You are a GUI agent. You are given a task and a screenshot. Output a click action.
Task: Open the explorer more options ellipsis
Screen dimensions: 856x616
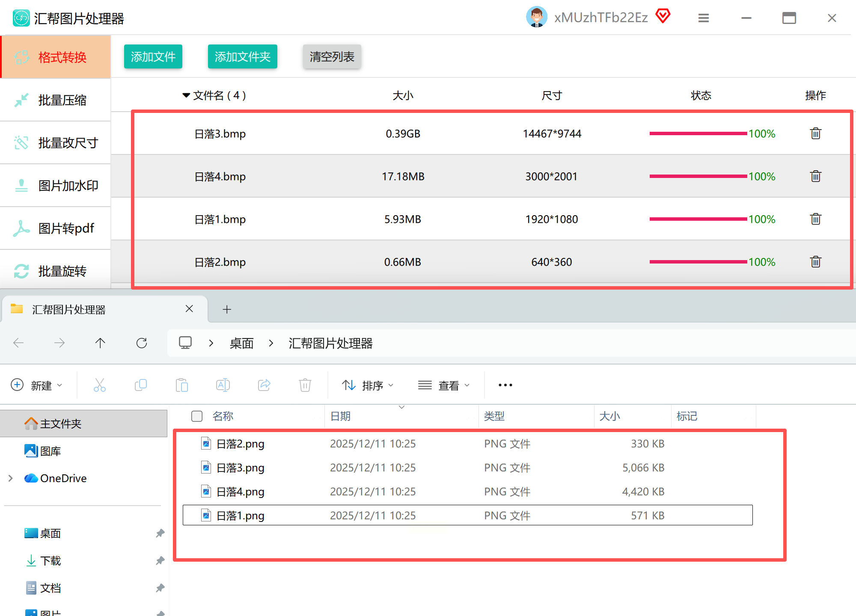pyautogui.click(x=505, y=385)
